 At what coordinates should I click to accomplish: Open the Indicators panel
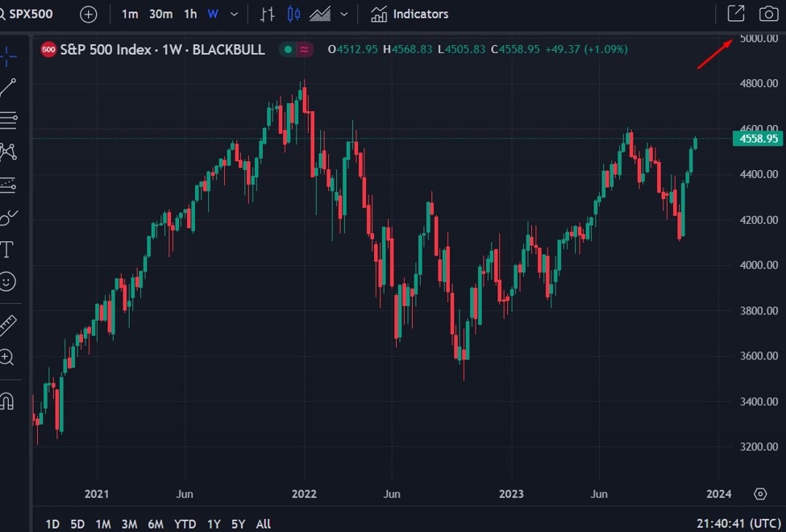click(x=410, y=14)
